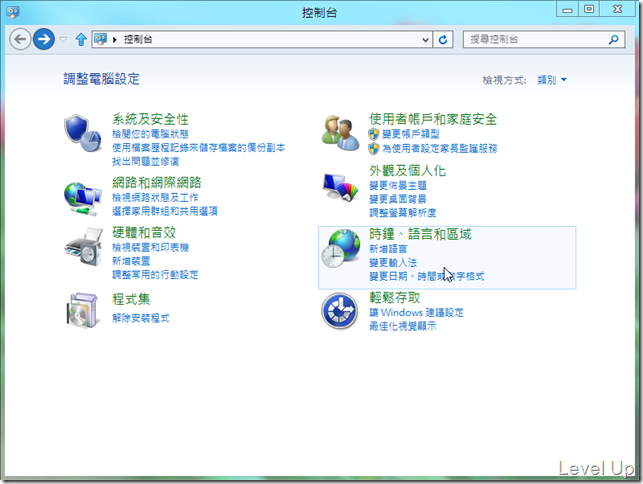
Task: Click 檢視網路狀態及工作 link
Action: (x=155, y=198)
